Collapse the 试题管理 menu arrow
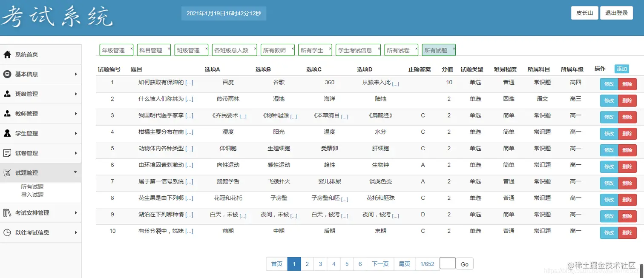644x278 pixels. click(76, 172)
